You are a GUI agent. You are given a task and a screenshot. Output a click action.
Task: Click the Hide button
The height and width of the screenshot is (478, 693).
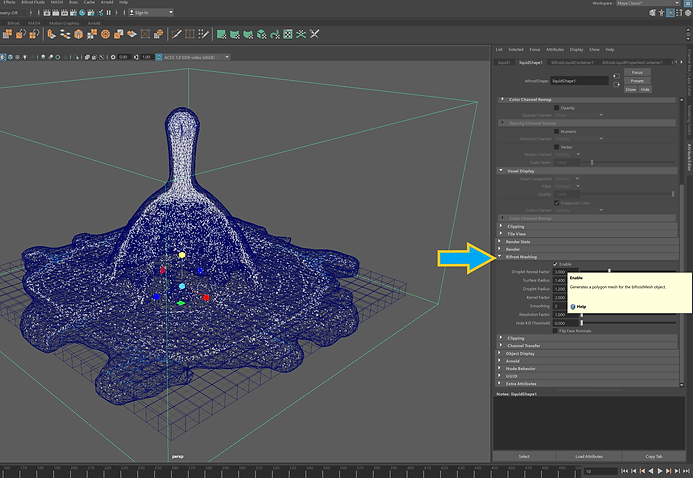coord(645,89)
